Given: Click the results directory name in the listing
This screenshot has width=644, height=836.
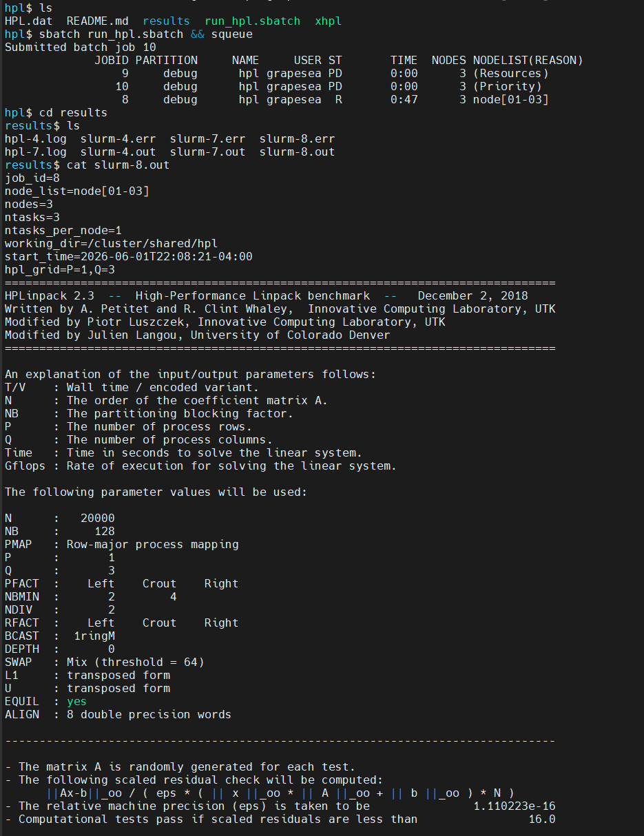Looking at the screenshot, I should click(167, 21).
